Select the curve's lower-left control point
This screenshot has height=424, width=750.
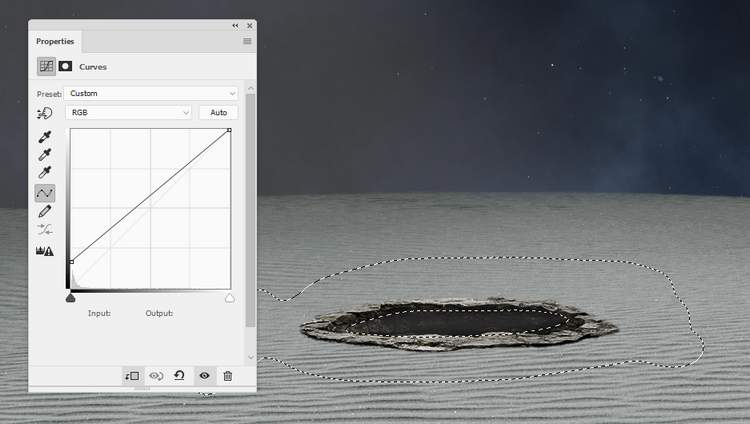(x=72, y=262)
